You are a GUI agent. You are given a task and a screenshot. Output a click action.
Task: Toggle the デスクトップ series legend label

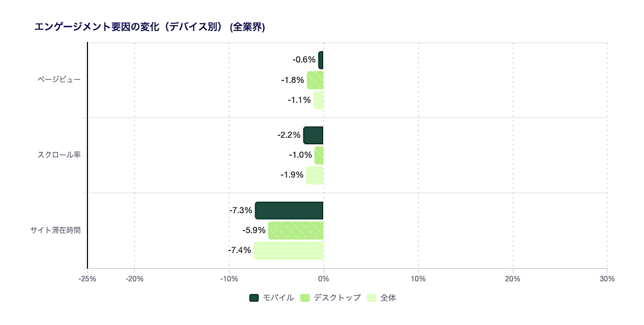(337, 298)
